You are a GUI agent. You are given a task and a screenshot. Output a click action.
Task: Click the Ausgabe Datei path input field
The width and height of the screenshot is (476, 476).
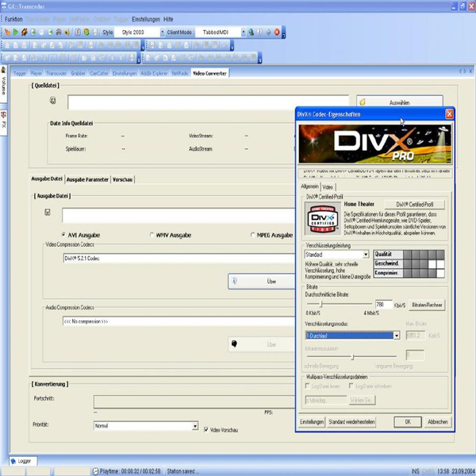[178, 215]
